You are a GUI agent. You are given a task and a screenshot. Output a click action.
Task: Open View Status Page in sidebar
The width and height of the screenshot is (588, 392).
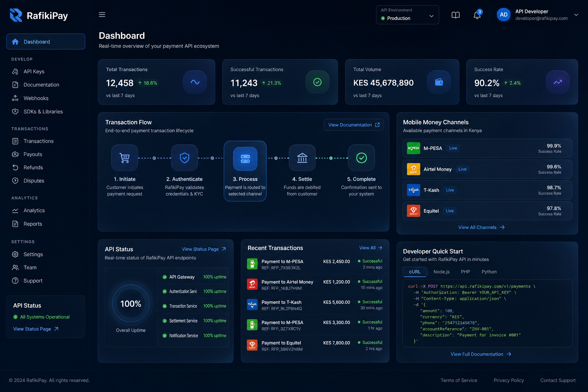coord(36,329)
